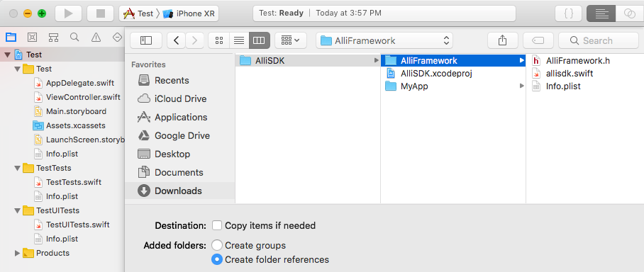
Task: Click the Run (play) button
Action: coord(68,13)
